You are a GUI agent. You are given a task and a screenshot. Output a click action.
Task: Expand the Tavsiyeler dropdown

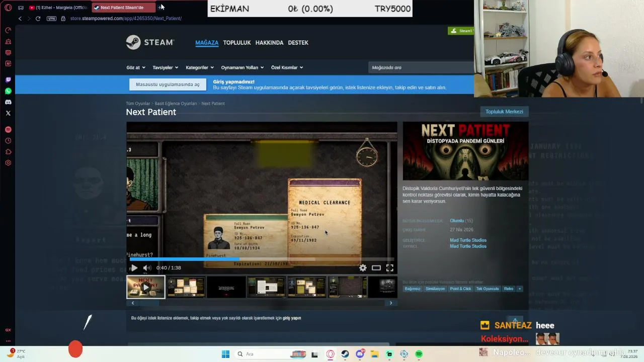[x=166, y=67]
